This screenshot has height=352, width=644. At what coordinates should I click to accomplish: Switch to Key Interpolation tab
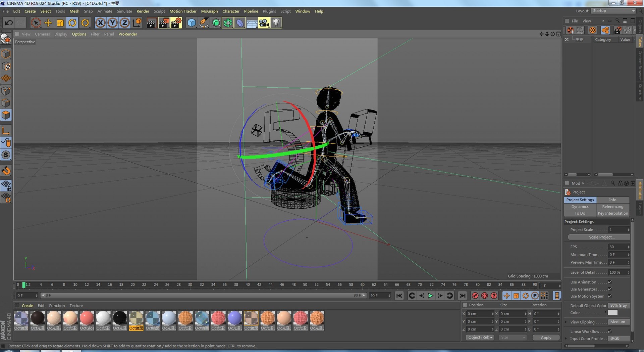click(613, 213)
